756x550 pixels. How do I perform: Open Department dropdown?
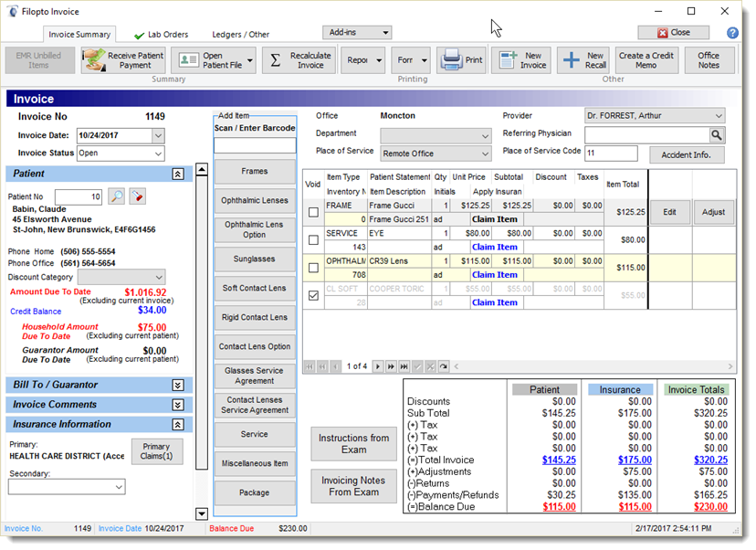click(x=485, y=136)
